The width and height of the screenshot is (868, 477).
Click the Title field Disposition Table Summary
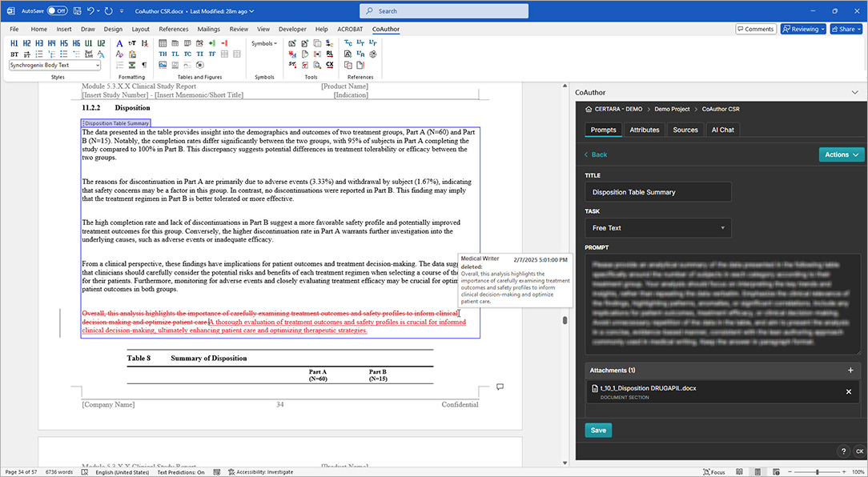[x=657, y=192]
